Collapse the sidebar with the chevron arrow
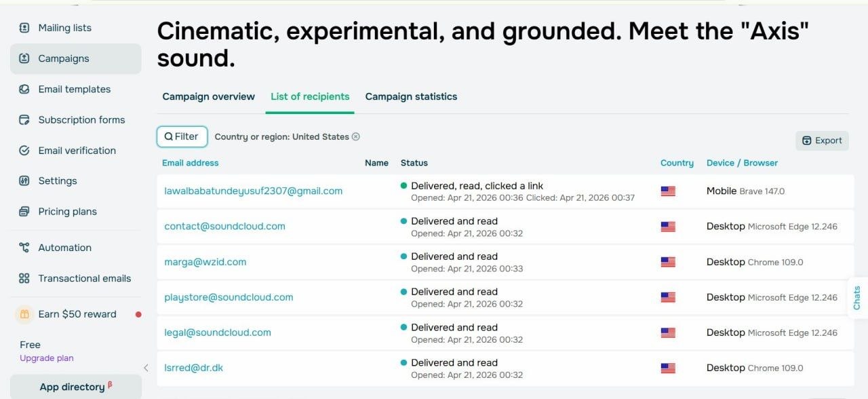 pyautogui.click(x=146, y=368)
